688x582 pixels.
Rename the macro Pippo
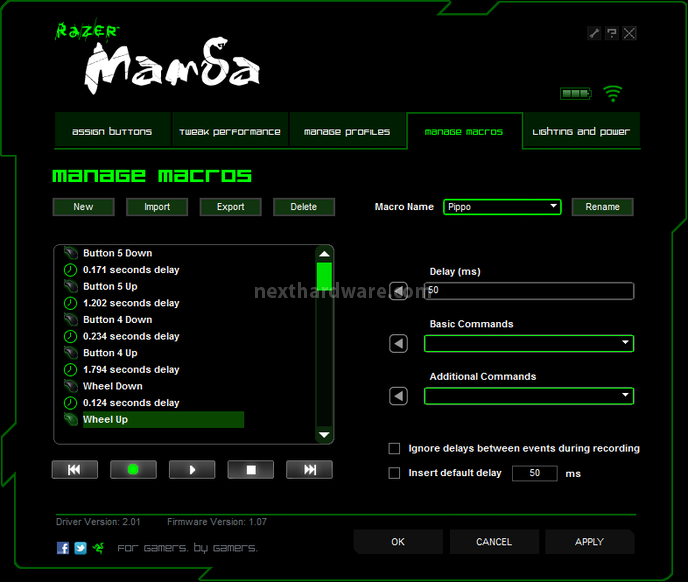click(x=602, y=207)
